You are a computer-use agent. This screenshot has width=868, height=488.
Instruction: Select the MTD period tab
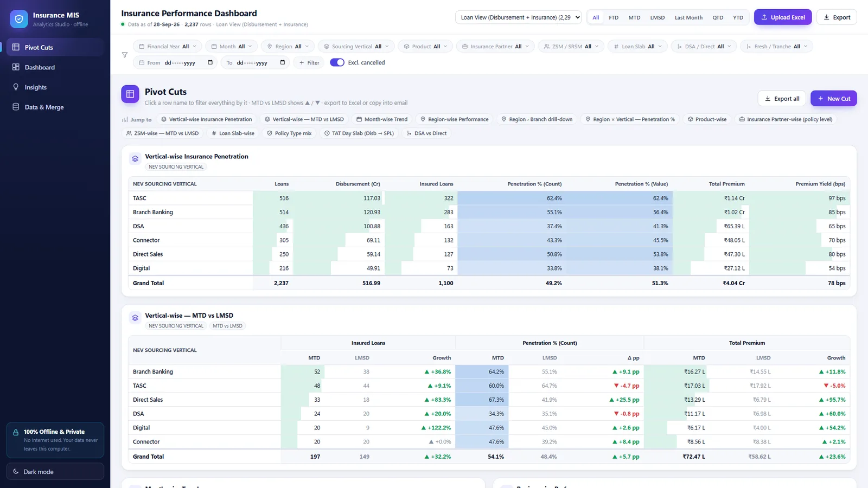tap(634, 17)
